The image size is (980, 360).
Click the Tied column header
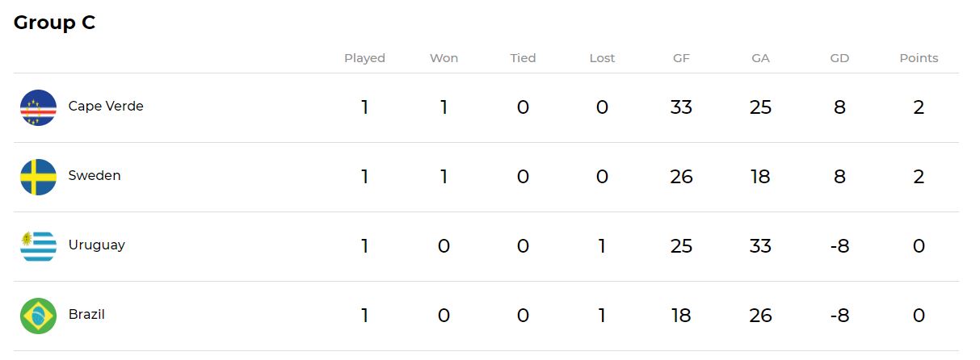pyautogui.click(x=523, y=58)
